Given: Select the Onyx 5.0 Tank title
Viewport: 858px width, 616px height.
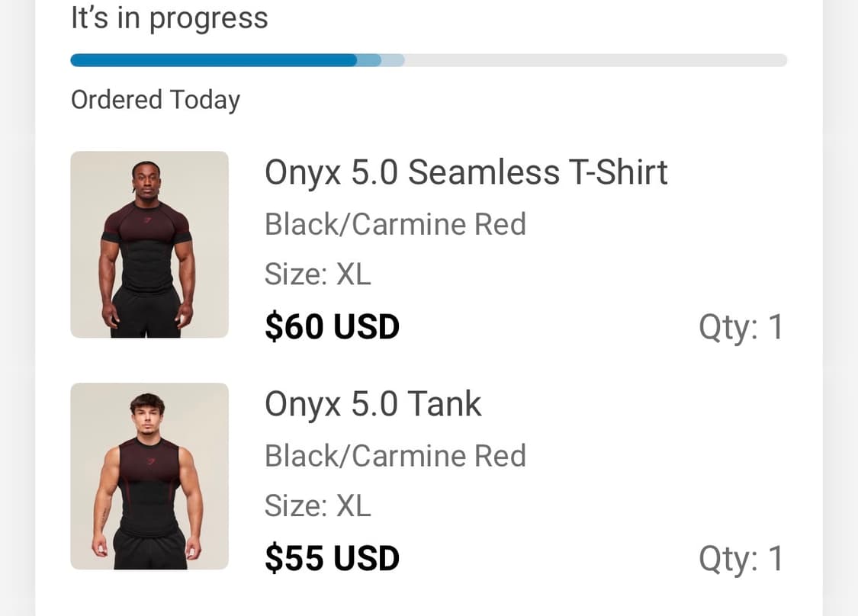Looking at the screenshot, I should [x=373, y=404].
